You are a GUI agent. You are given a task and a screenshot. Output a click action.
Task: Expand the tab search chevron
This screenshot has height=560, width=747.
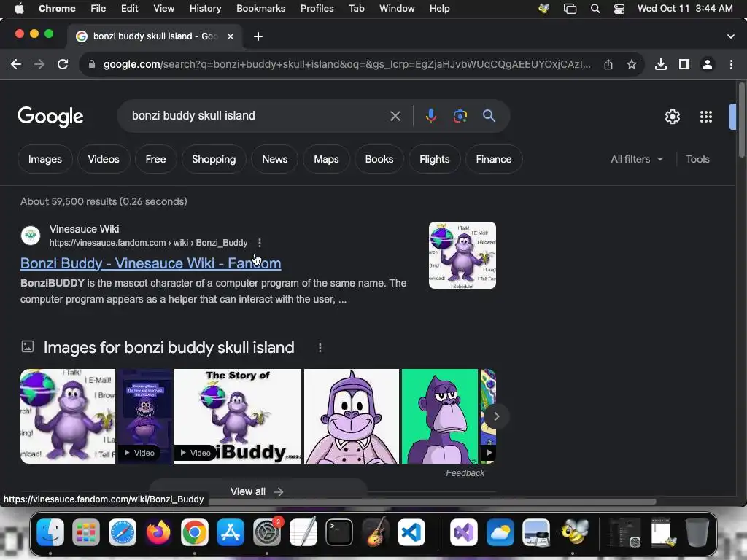731,36
